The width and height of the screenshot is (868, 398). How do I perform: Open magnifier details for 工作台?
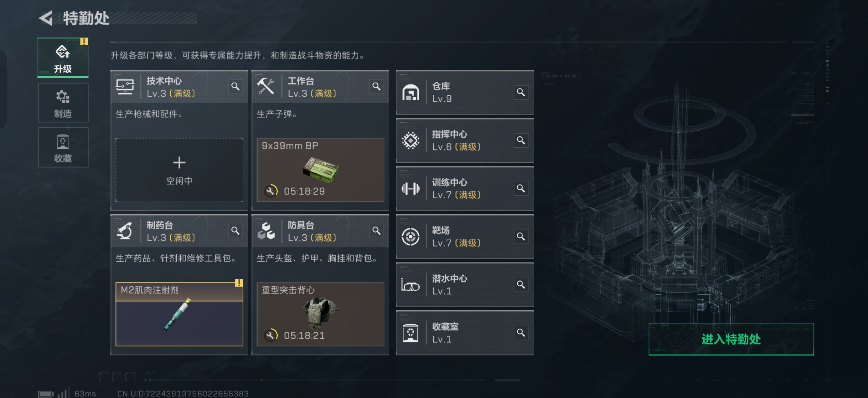point(376,87)
